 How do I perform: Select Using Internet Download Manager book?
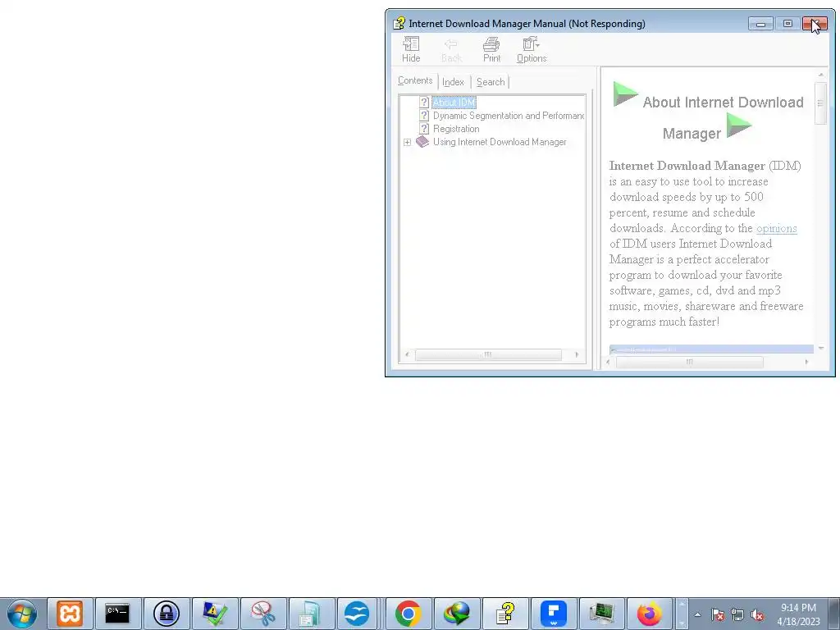(x=500, y=142)
